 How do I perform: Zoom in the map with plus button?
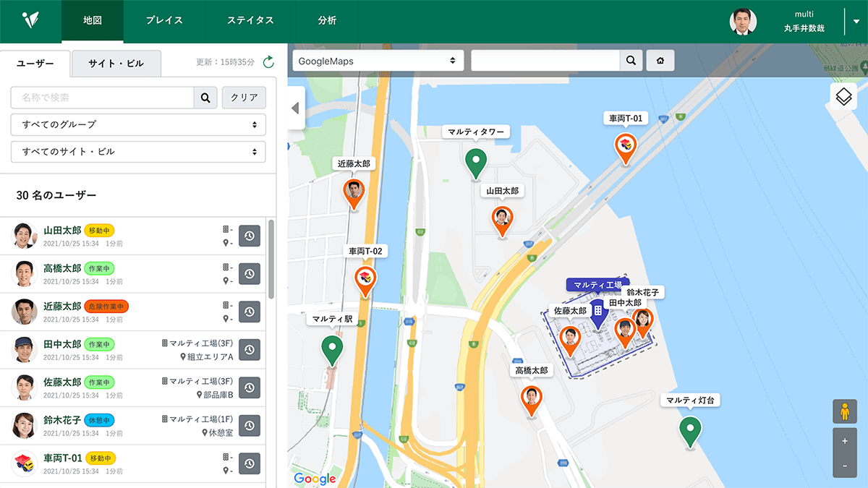click(x=844, y=440)
